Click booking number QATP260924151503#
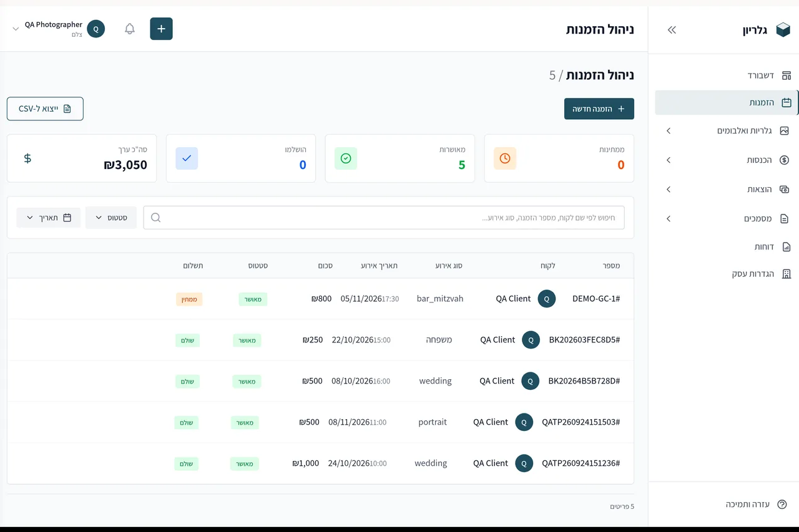The height and width of the screenshot is (532, 799). pyautogui.click(x=581, y=422)
